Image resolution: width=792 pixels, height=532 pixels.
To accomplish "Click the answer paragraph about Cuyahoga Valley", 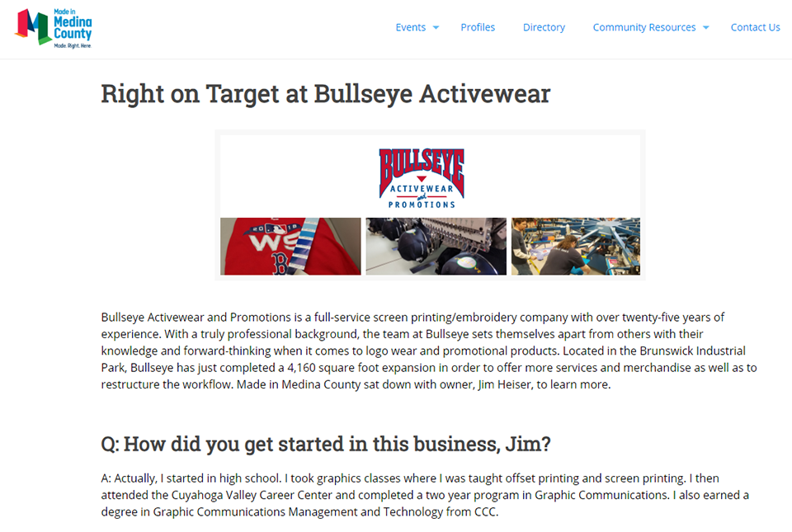I will [x=425, y=495].
